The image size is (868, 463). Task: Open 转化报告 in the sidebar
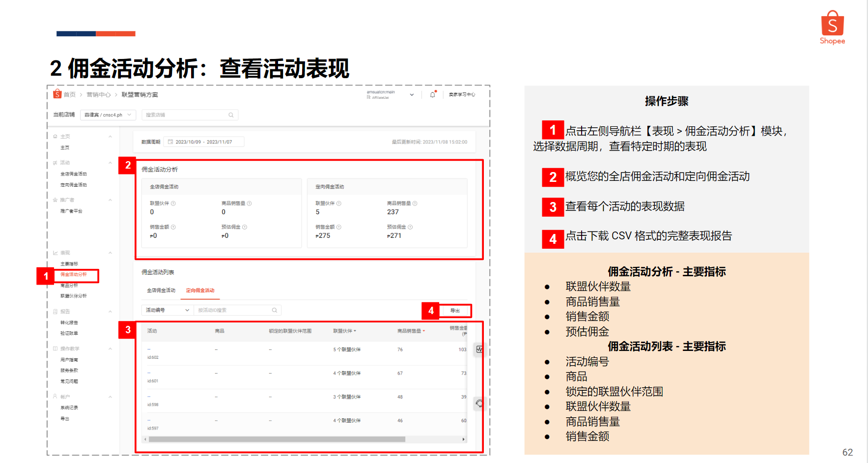coord(69,323)
